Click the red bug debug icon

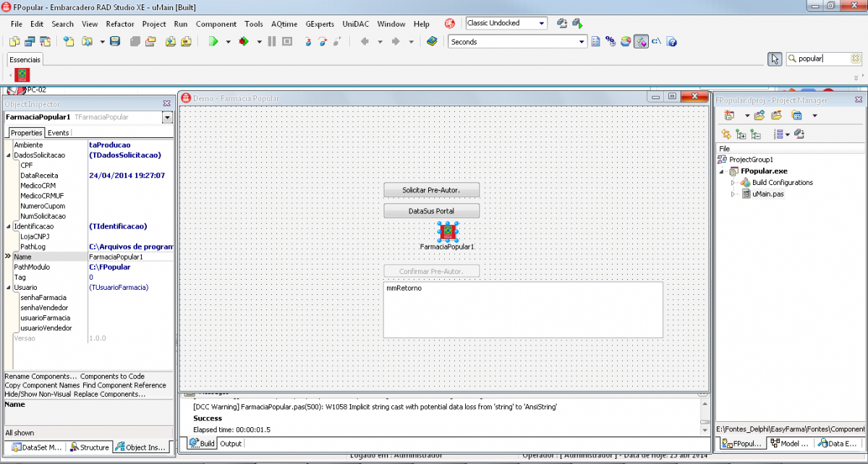243,42
